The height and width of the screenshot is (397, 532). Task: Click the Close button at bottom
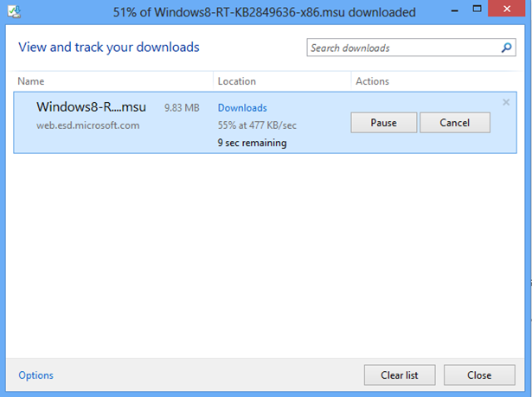pyautogui.click(x=479, y=375)
